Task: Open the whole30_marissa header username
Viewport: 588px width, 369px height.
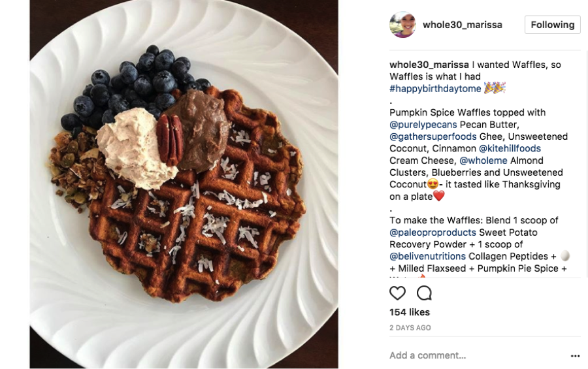Action: click(x=463, y=25)
